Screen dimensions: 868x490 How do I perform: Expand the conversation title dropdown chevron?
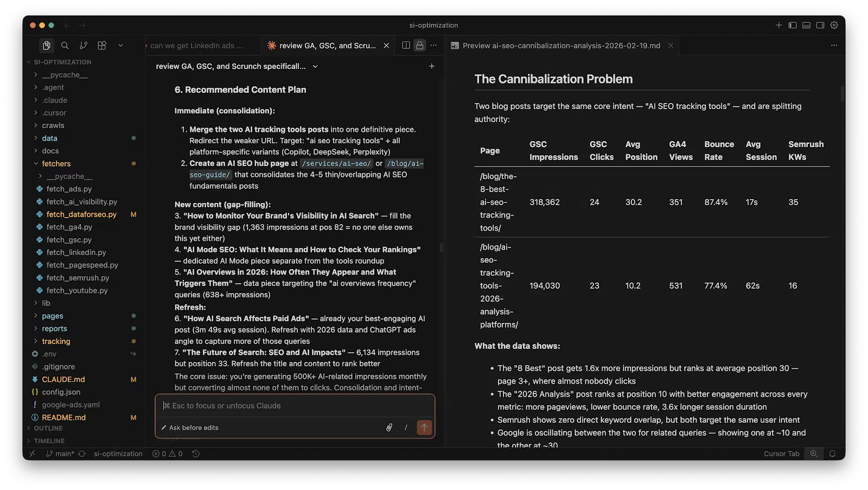(x=315, y=66)
